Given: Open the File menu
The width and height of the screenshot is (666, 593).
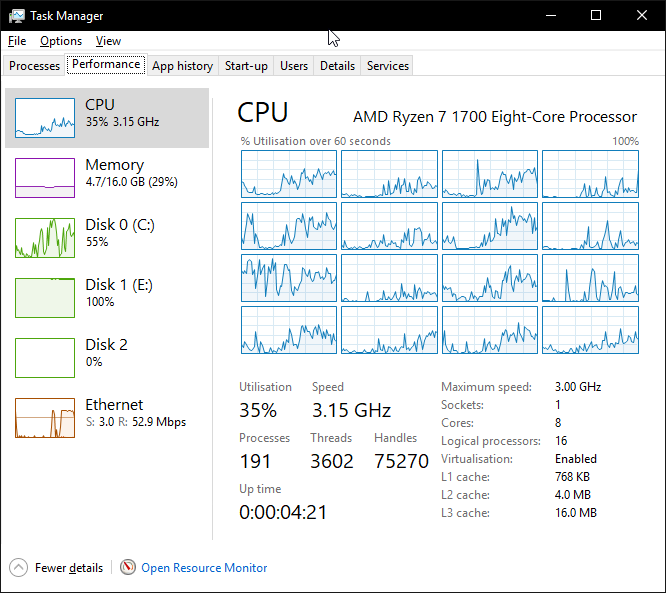Looking at the screenshot, I should [x=17, y=41].
